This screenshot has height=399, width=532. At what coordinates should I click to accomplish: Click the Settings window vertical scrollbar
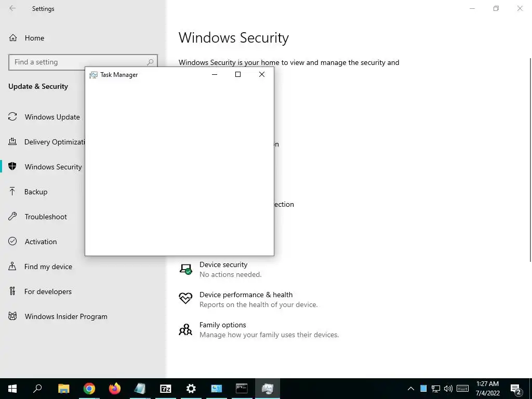(530, 160)
